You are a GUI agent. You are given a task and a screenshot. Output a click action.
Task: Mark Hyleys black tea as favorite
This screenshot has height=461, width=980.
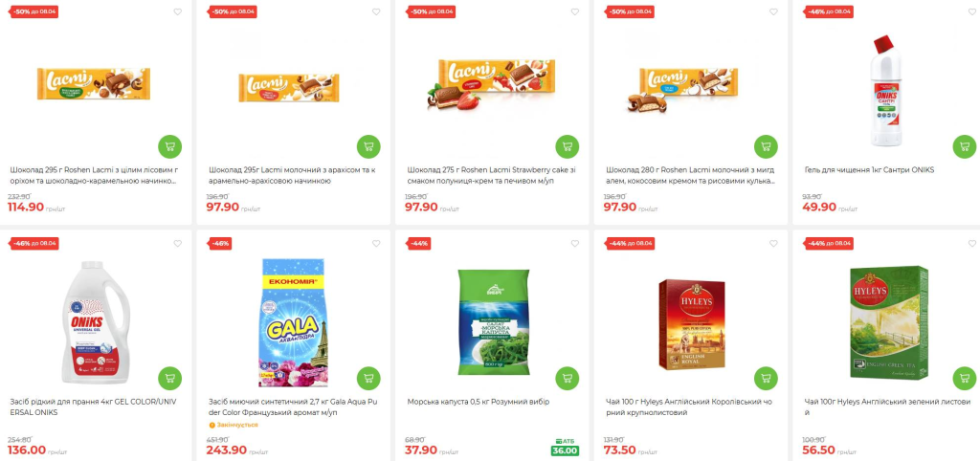click(773, 244)
